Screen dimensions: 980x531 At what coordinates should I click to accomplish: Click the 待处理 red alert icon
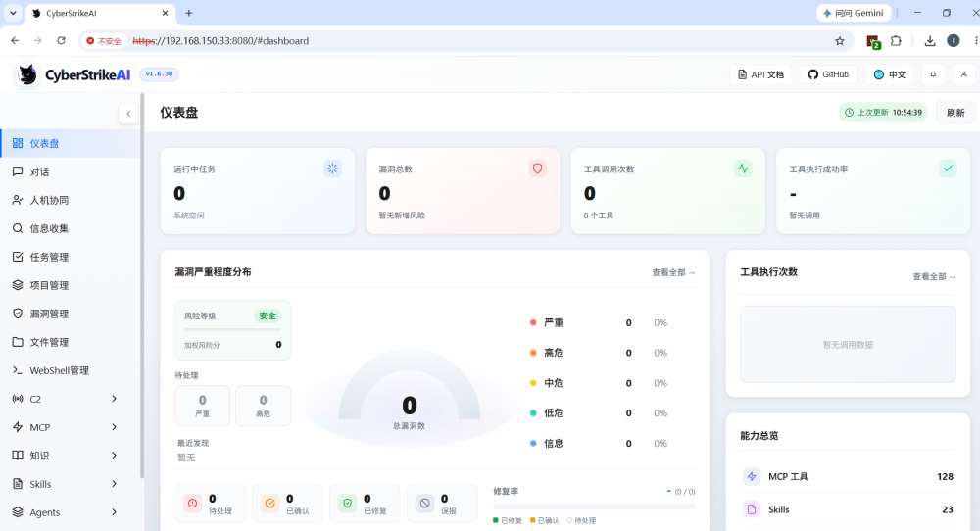click(192, 503)
